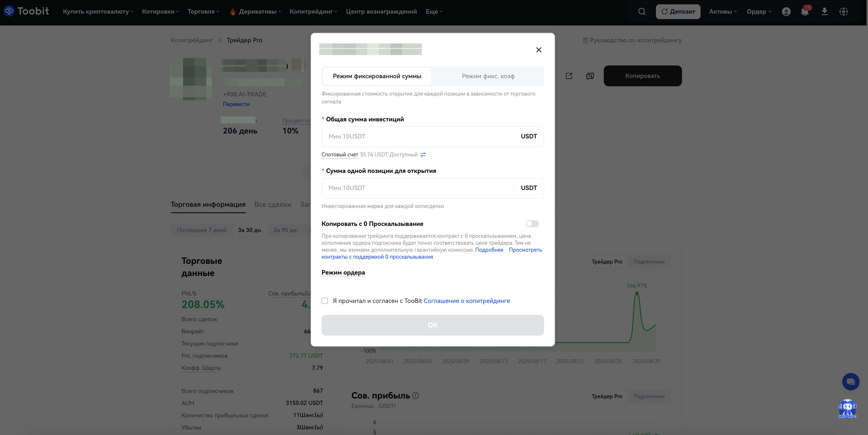
Task: Click the Общая сумма инвестиций input field
Action: 417,136
